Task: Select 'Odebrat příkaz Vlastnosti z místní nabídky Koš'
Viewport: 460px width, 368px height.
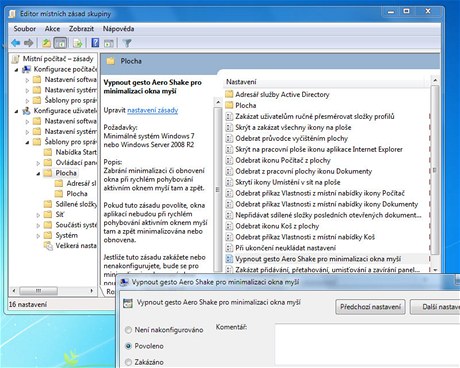Action: [x=305, y=237]
